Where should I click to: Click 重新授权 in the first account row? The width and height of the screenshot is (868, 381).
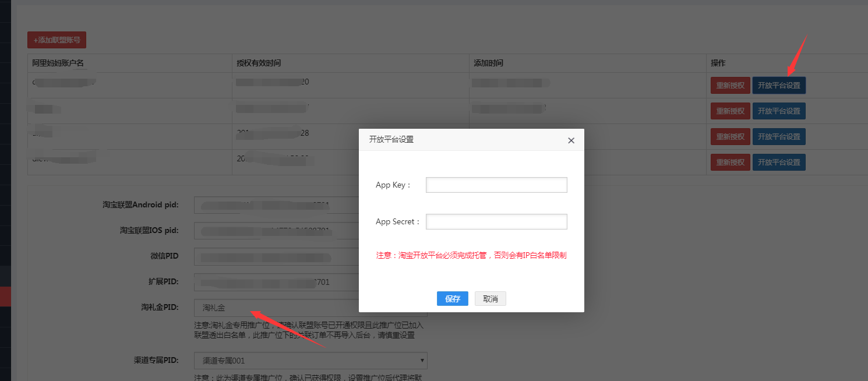tap(731, 86)
